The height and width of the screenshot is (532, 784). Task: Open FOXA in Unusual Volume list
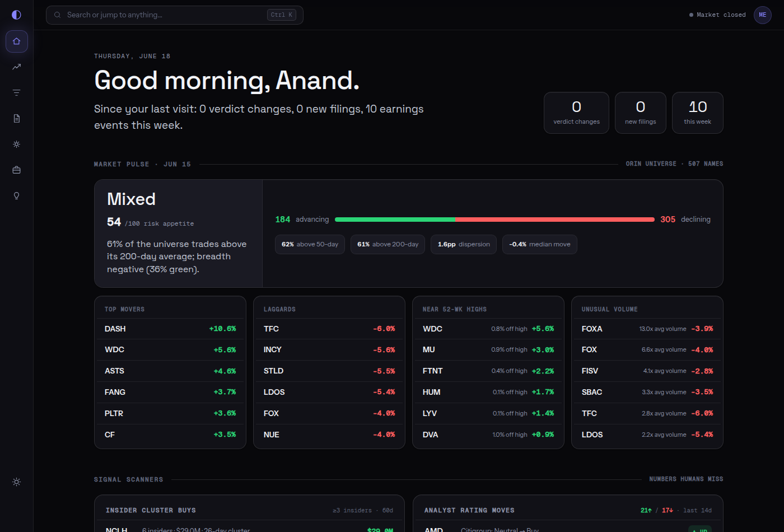[x=647, y=329]
